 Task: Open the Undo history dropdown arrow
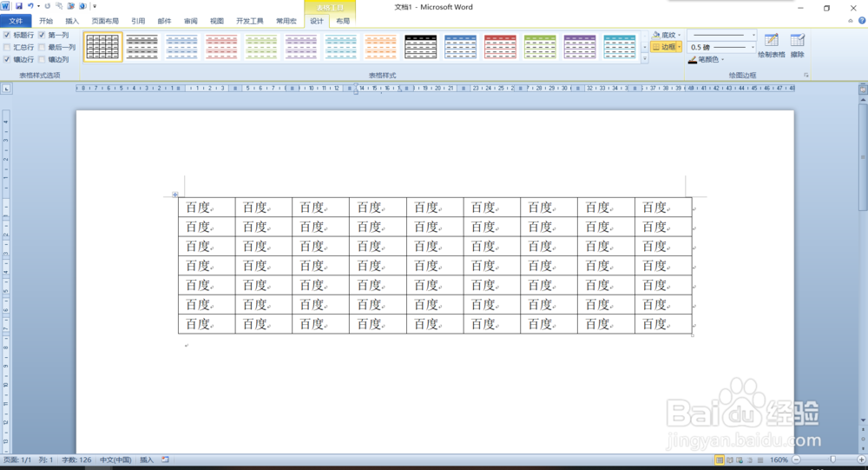(x=38, y=6)
